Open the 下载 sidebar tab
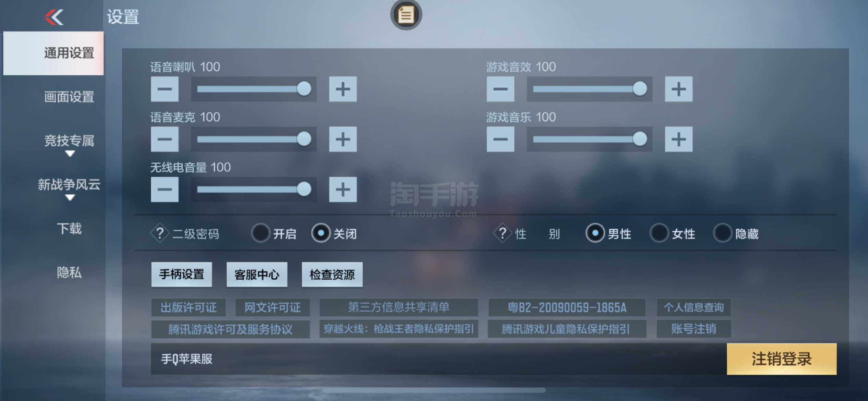 [69, 229]
